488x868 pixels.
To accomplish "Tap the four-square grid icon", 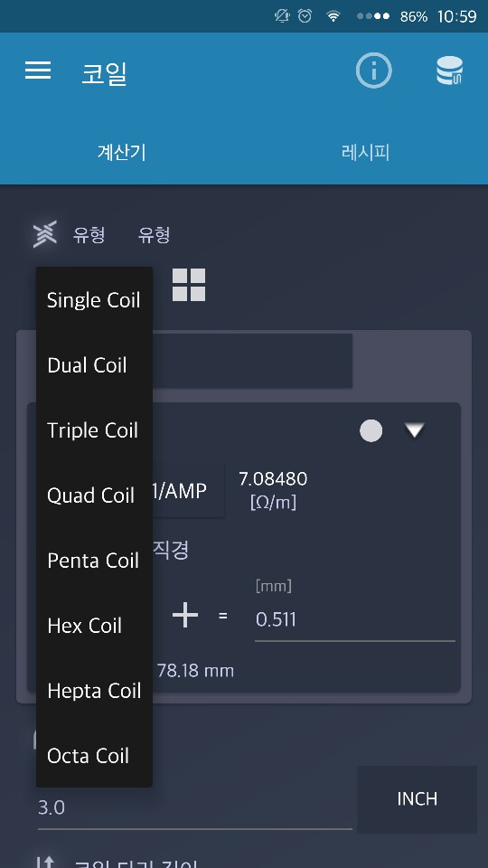I will 189,285.
